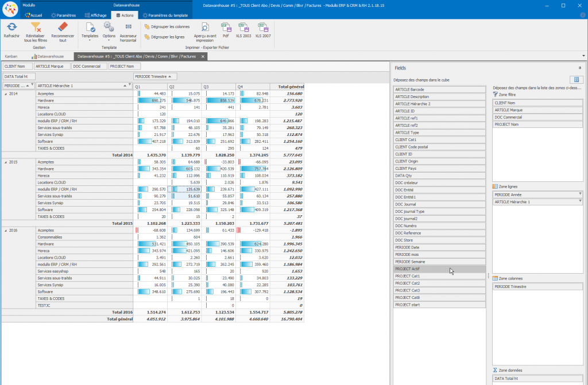Viewport: 588px width, 385px height.
Task: Select the PERIODE Semaine field
Action: (x=439, y=262)
